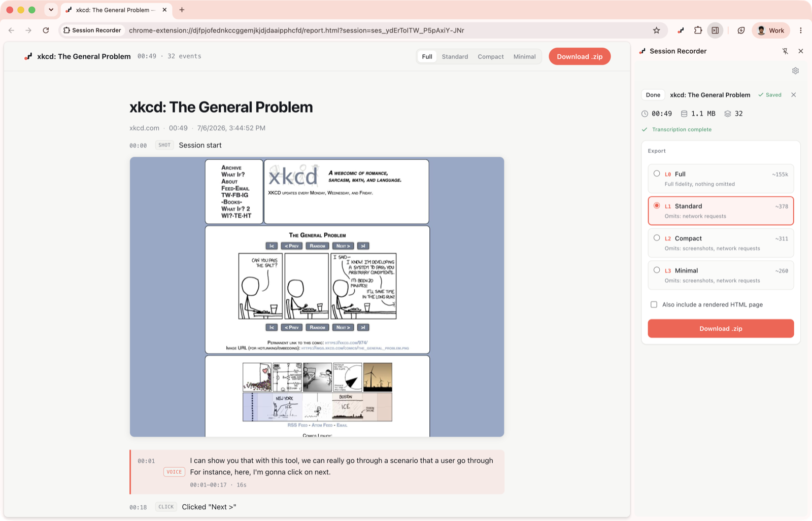Click Download .zip in Export panel

(x=721, y=329)
